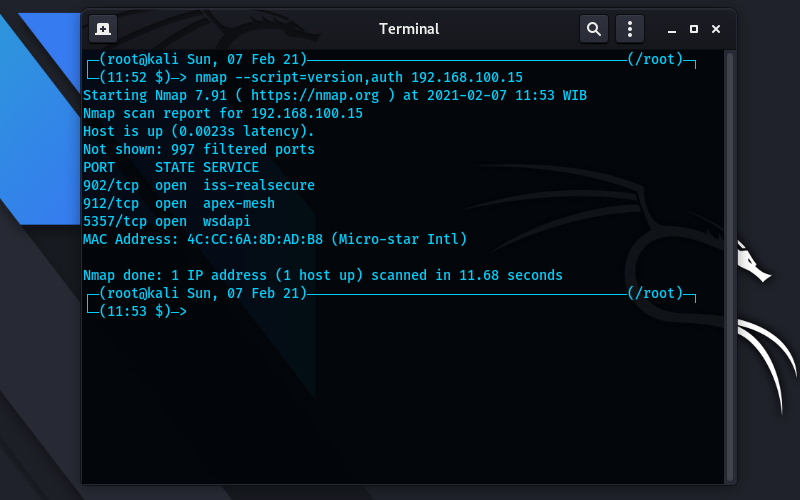Click the top '(/root)' directory indicator
This screenshot has width=800, height=500.
tap(655, 60)
